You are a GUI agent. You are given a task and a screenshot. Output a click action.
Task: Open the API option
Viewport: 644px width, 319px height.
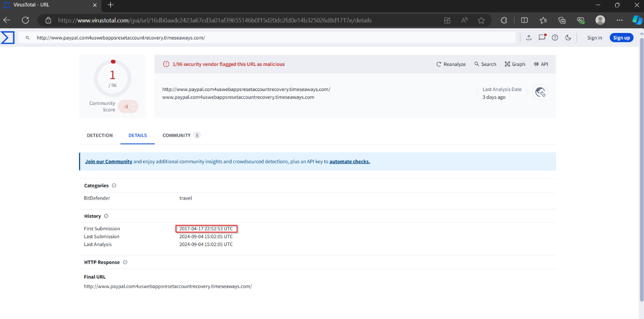pos(541,64)
